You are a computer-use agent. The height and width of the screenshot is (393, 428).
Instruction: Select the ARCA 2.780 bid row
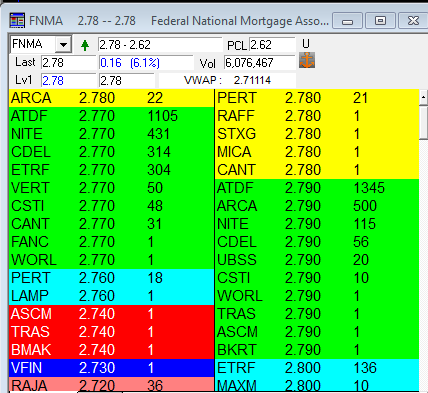[111, 98]
